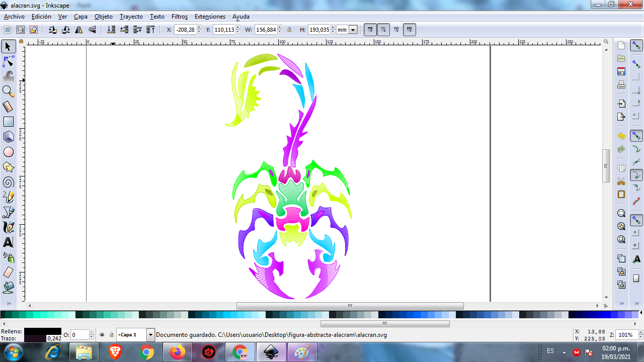The image size is (644, 362).
Task: Toggle width/height ratio lock
Action: pos(289,30)
